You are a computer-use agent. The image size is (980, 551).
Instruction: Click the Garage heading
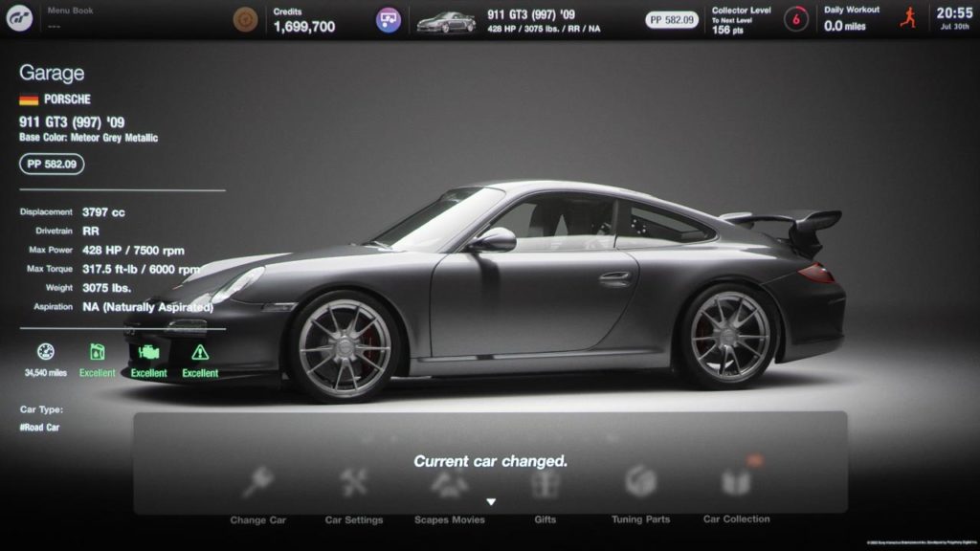coord(52,73)
